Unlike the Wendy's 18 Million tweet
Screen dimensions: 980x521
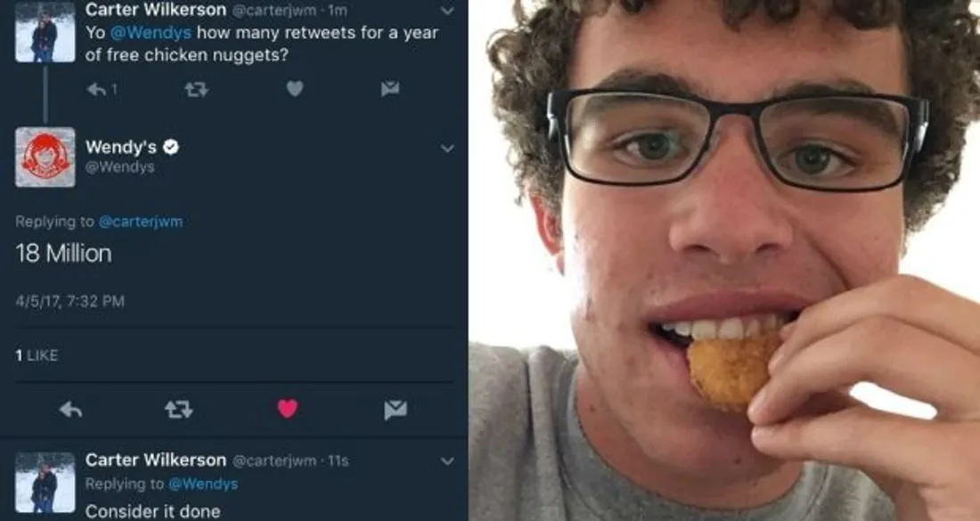tap(287, 409)
